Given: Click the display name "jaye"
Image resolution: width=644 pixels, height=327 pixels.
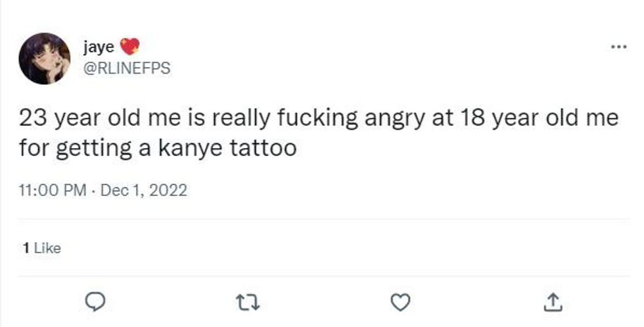Looking at the screenshot, I should (99, 47).
